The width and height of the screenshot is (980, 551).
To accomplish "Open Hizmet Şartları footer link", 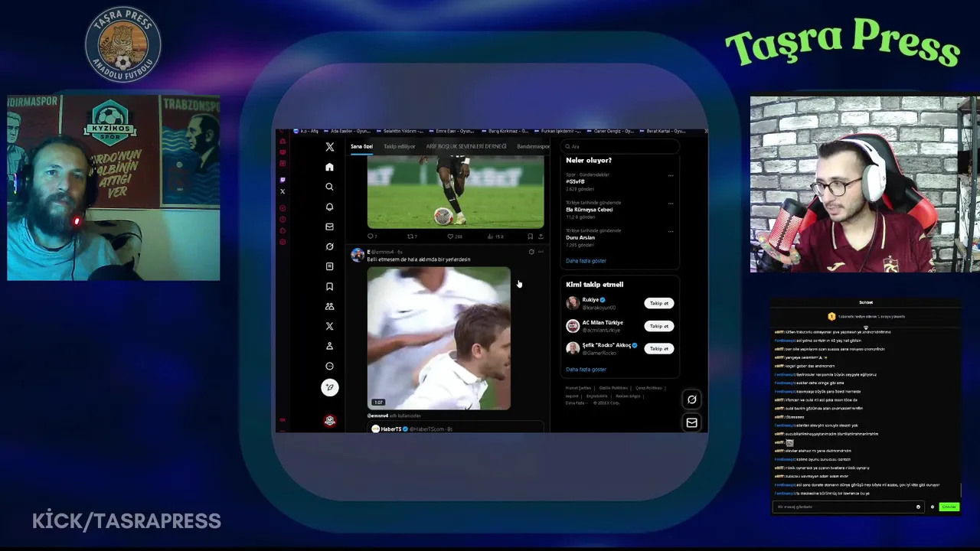I will (x=578, y=388).
